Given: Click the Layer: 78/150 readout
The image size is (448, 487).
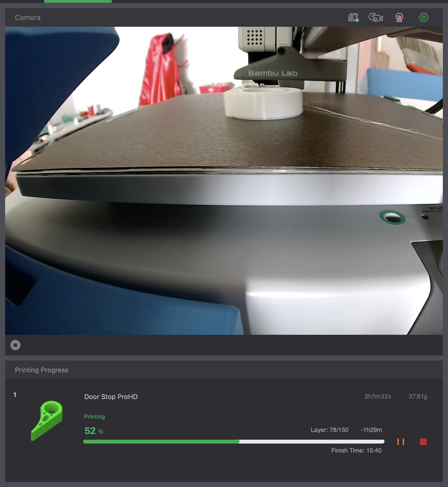Looking at the screenshot, I should pos(330,430).
